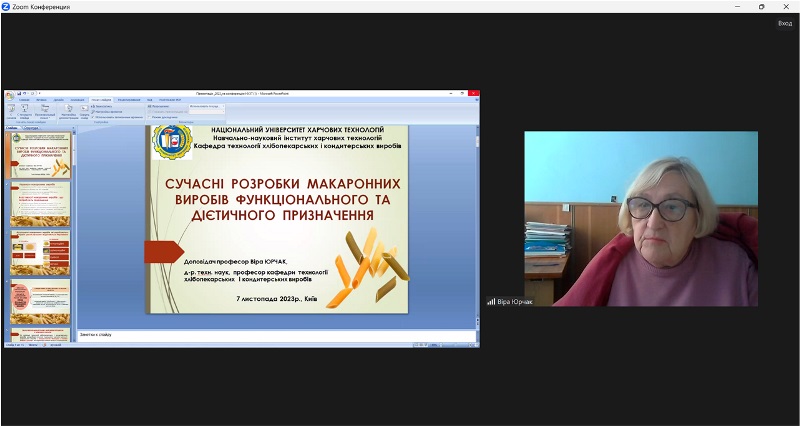This screenshot has width=800, height=426.
Task: Start slideshow from beginning (С начала)
Action: point(11,112)
